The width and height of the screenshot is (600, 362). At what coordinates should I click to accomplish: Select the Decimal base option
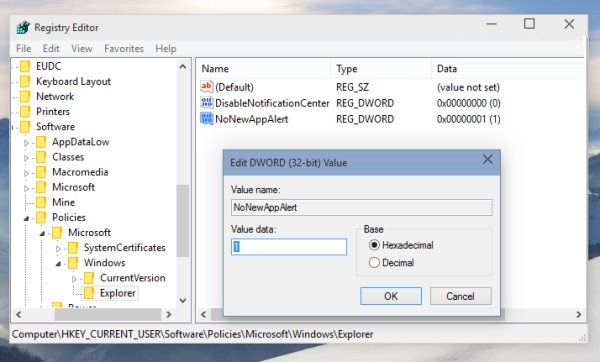tap(374, 263)
